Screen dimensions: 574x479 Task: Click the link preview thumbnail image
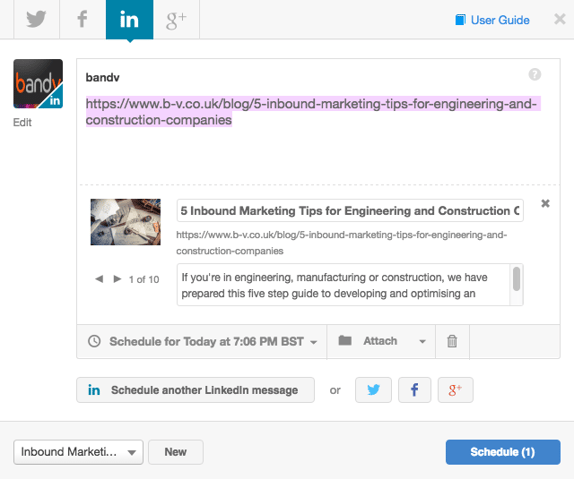[126, 222]
